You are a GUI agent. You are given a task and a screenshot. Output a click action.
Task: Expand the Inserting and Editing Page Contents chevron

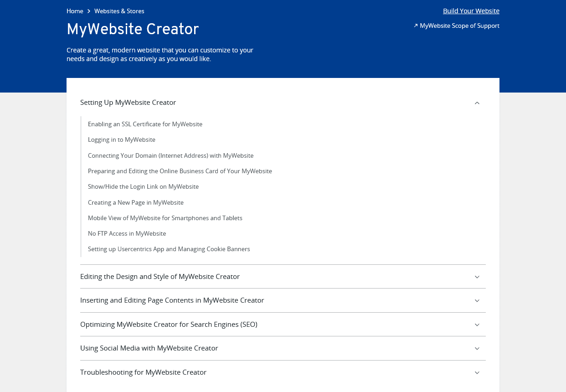477,301
